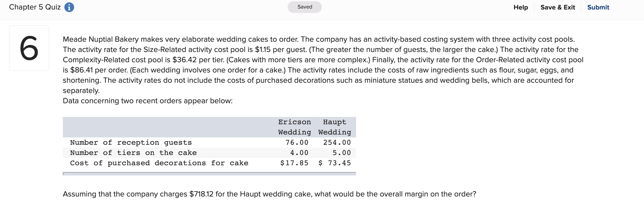This screenshot has height=217, width=644.
Task: Click the Saved autosave badge at top center
Action: pos(305,7)
